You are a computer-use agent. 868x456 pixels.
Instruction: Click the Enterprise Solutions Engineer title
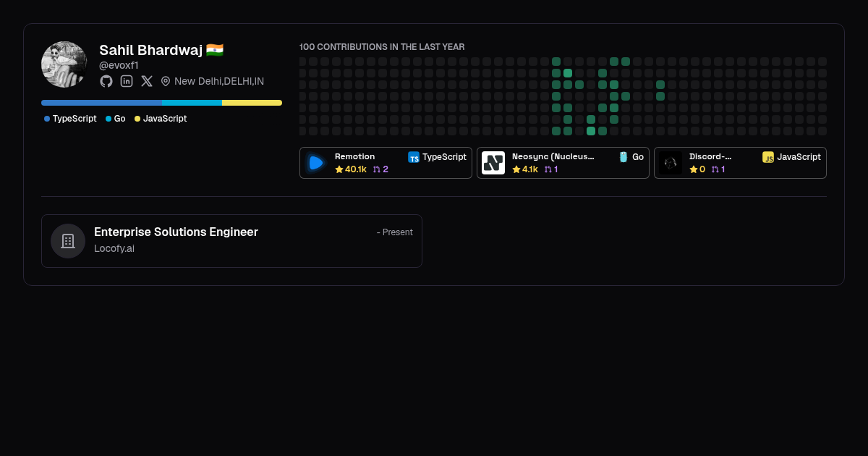click(x=176, y=232)
